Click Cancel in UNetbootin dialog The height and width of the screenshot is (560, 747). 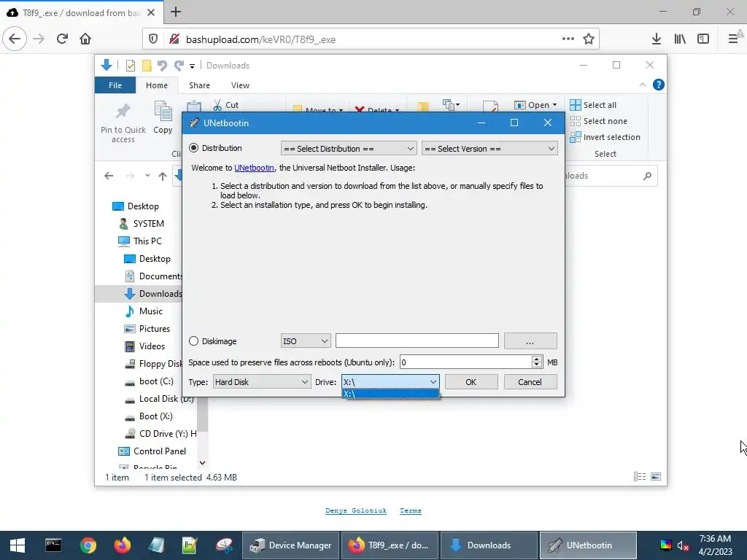click(530, 382)
